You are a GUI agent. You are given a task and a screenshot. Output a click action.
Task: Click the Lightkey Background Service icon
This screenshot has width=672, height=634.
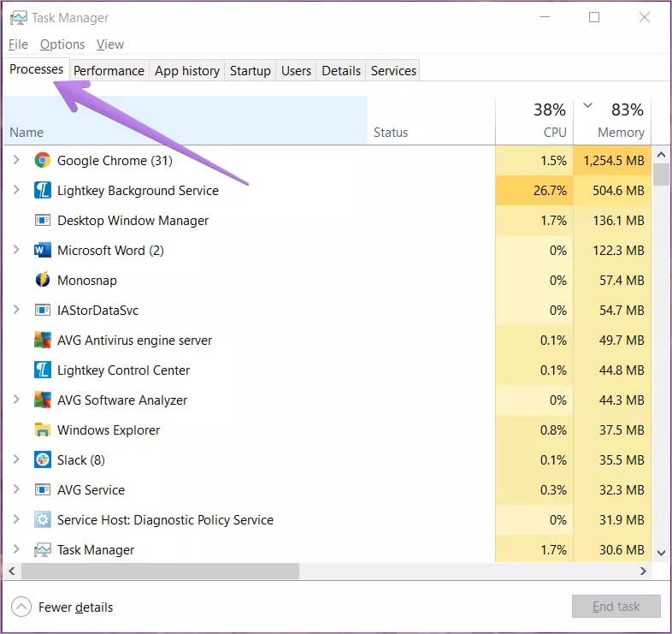click(x=43, y=191)
